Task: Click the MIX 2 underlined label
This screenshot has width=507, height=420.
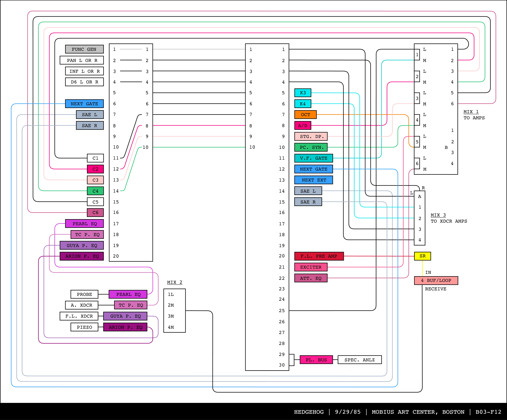Action: coord(175,282)
